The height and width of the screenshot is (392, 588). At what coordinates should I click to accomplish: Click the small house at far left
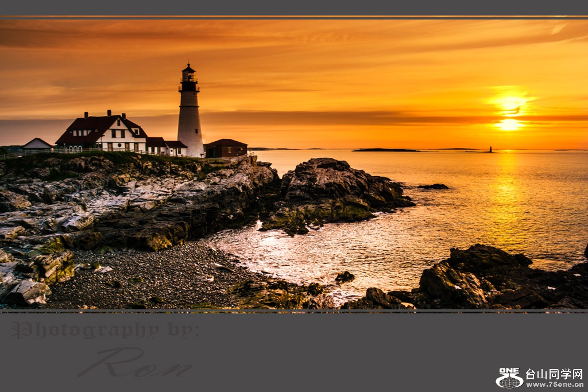[x=38, y=145]
